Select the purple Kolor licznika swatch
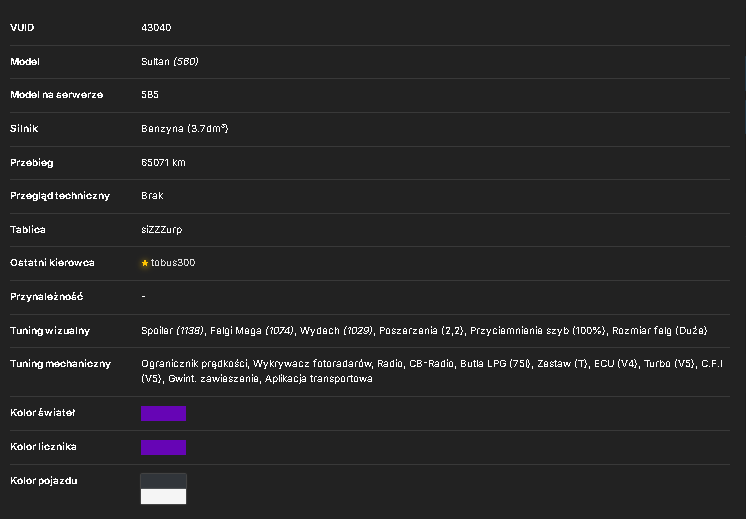 pos(163,447)
